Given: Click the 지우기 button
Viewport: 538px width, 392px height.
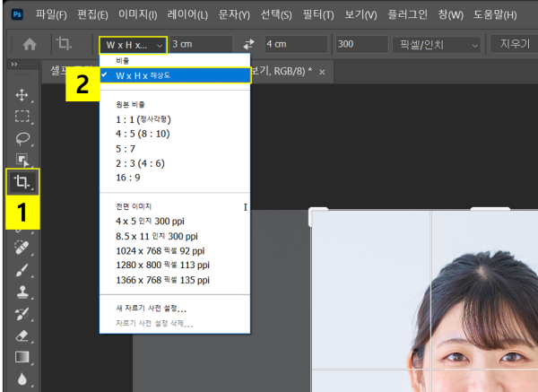Looking at the screenshot, I should (515, 44).
